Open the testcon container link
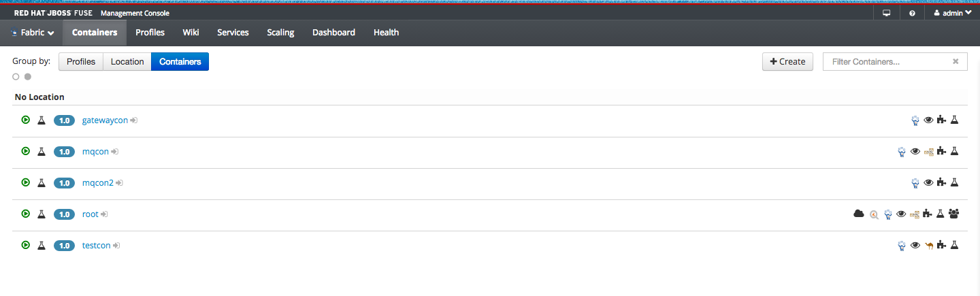This screenshot has width=980, height=296. pos(96,246)
